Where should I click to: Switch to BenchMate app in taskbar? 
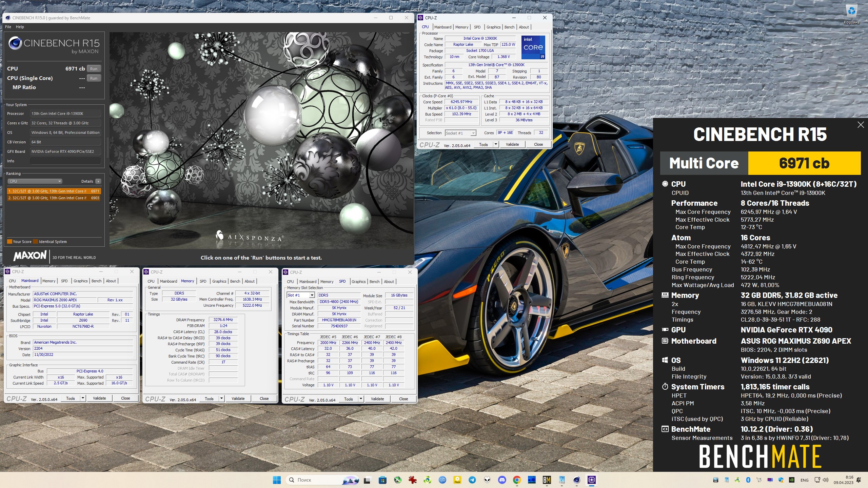point(547,480)
